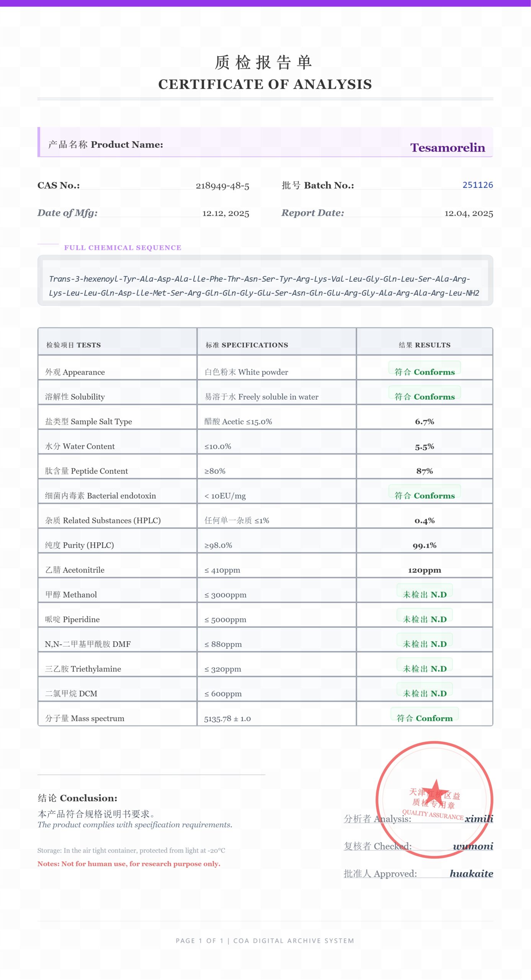Click the SPECIFICATIONS column header
This screenshot has height=980, width=531.
click(247, 345)
